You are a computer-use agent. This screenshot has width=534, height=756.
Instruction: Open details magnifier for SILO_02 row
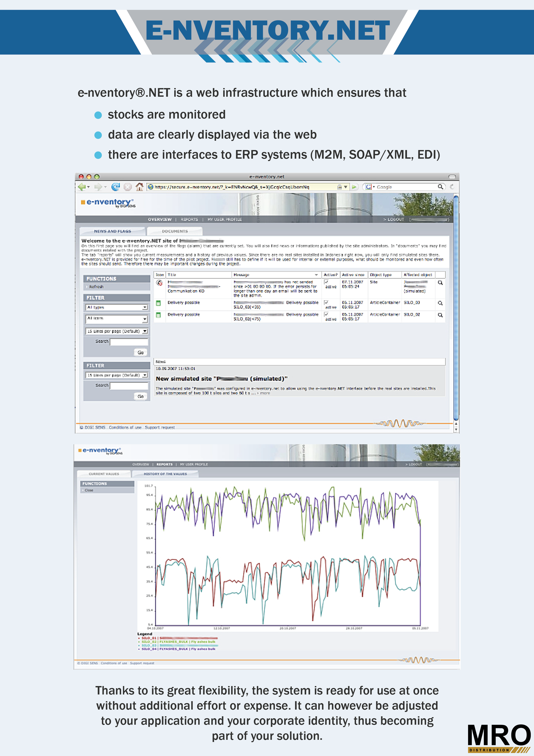pyautogui.click(x=440, y=315)
